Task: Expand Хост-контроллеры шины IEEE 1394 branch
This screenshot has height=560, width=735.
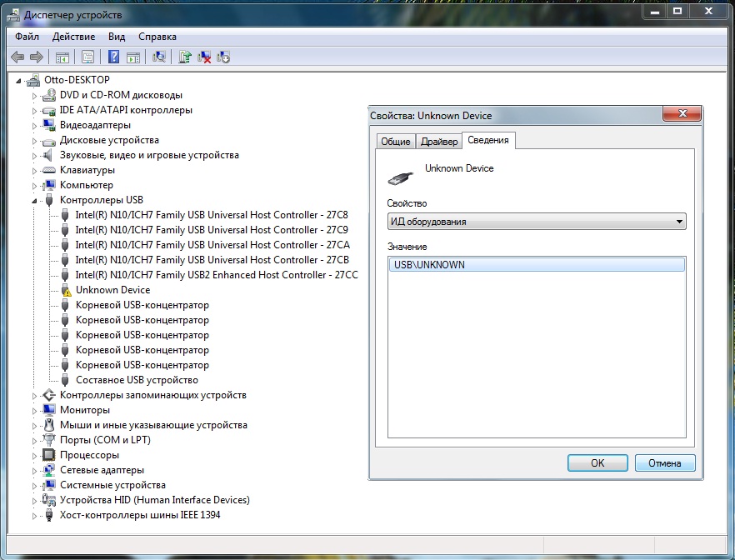Action: pyautogui.click(x=34, y=516)
